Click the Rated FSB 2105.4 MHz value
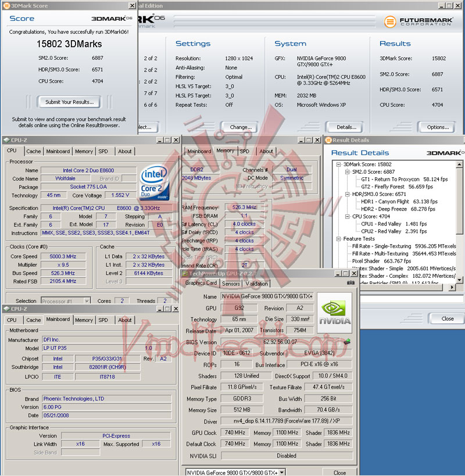The image size is (465, 476). click(63, 281)
